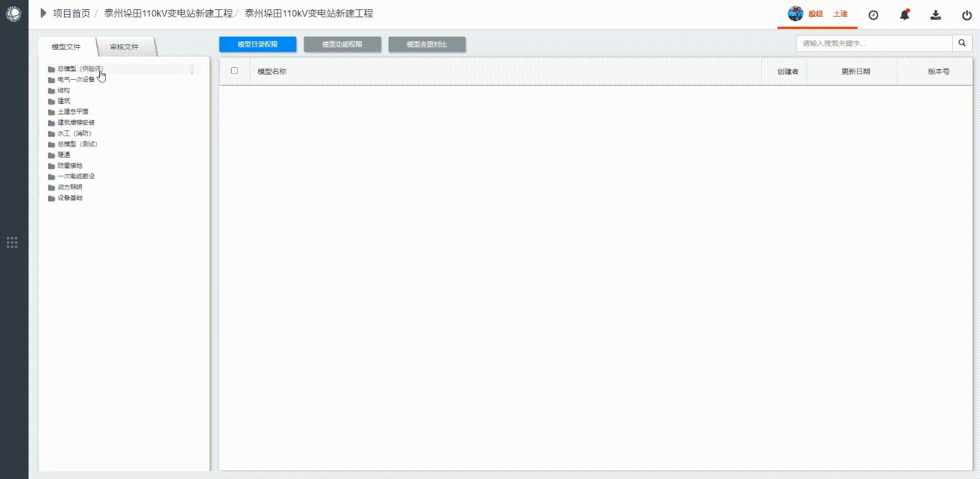Click the magnifier search icon button

[x=962, y=43]
